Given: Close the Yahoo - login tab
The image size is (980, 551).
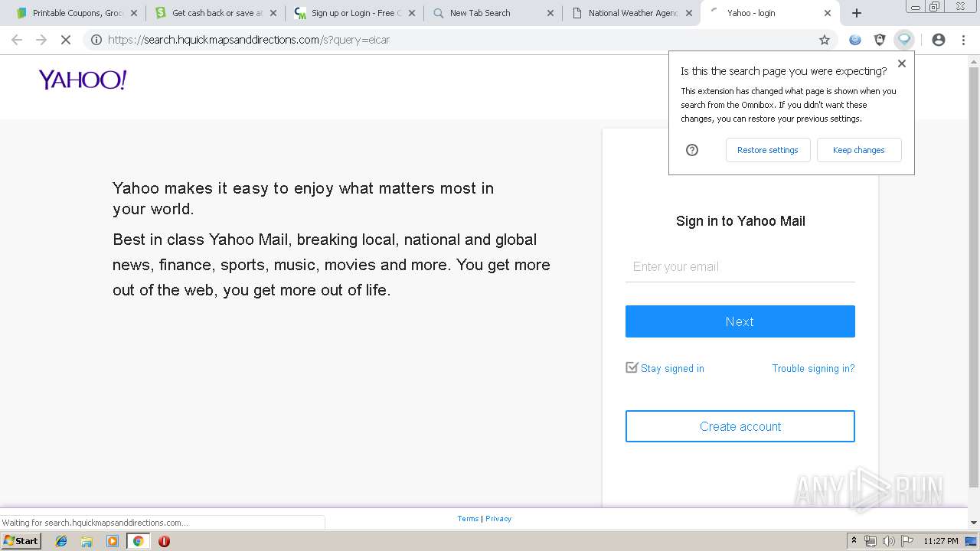Looking at the screenshot, I should coord(827,13).
